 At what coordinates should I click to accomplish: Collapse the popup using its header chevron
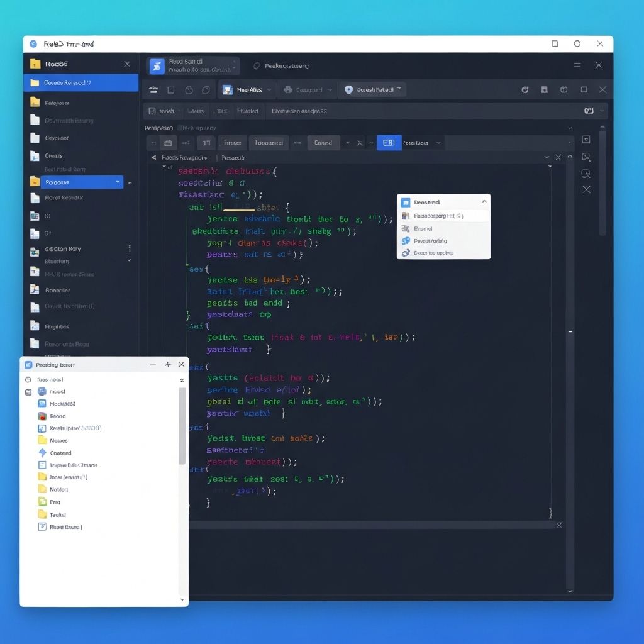click(x=484, y=202)
